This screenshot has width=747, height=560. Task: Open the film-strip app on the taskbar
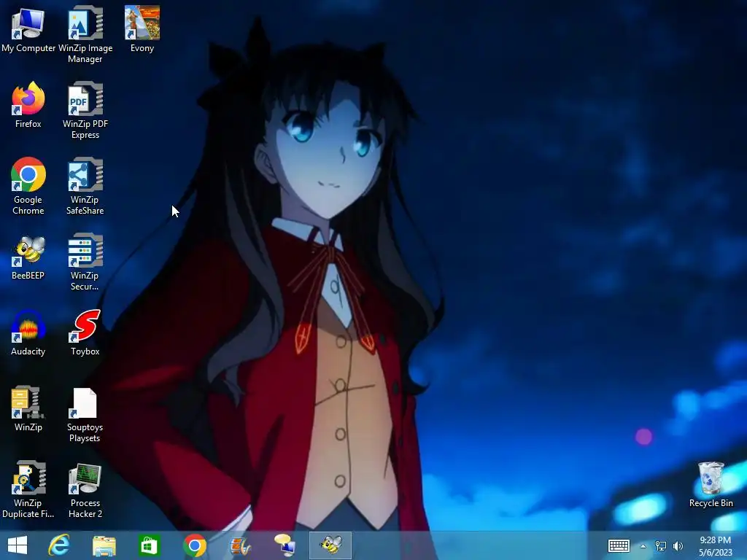240,545
